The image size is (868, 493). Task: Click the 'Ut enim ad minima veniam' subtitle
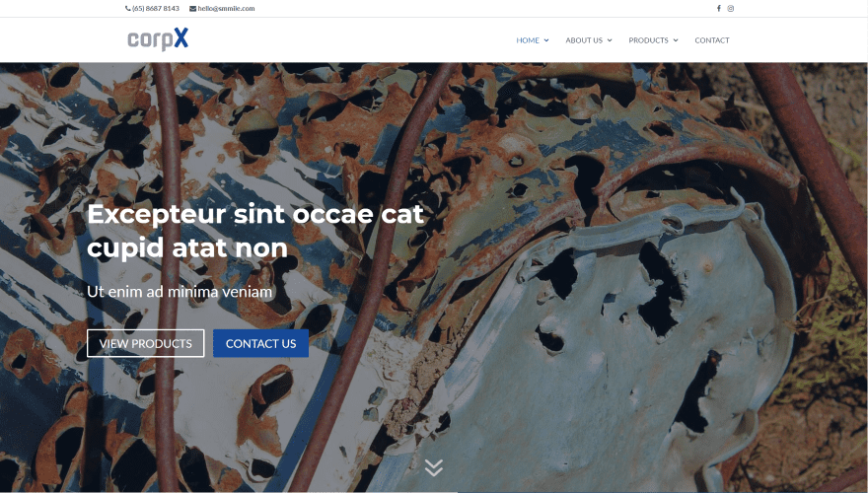click(180, 292)
